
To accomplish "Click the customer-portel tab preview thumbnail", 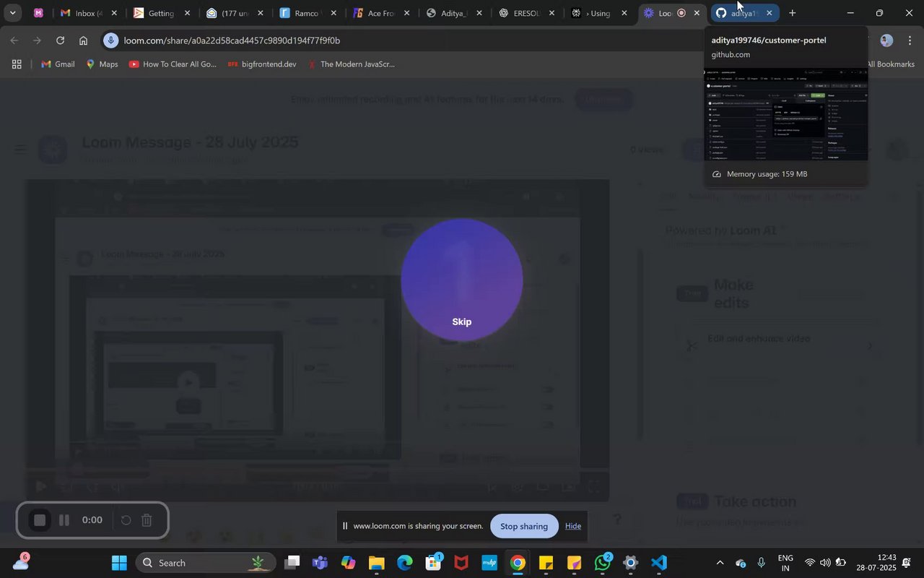I will [x=786, y=114].
